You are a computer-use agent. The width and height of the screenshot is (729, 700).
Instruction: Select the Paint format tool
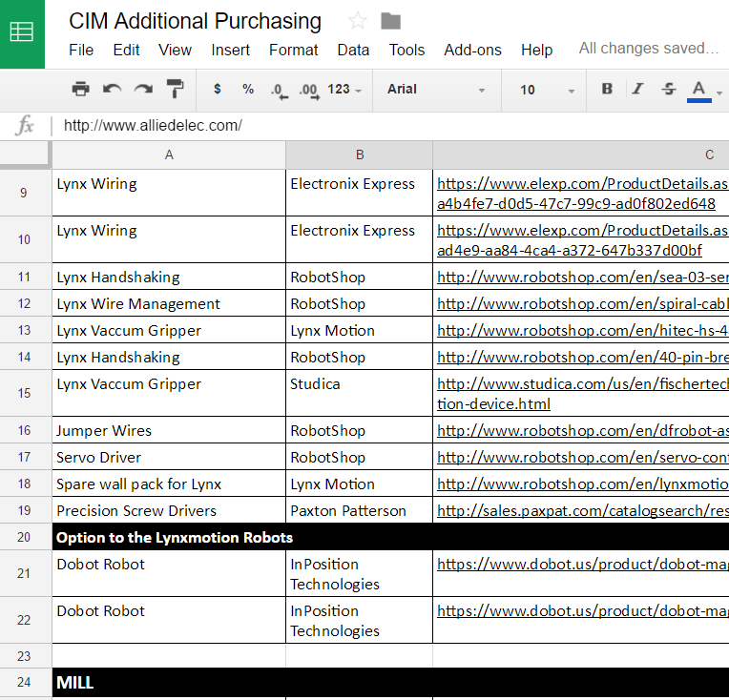coord(175,89)
